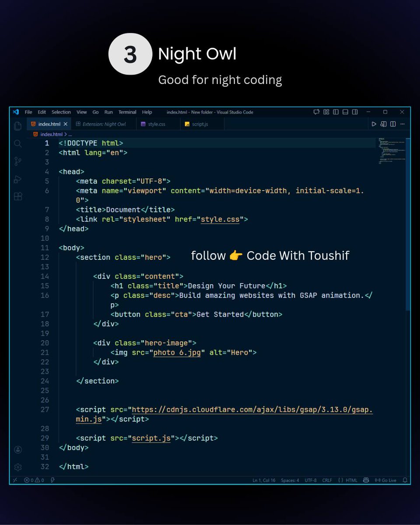The image size is (420, 525).
Task: Toggle the primary side bar
Action: [x=336, y=112]
